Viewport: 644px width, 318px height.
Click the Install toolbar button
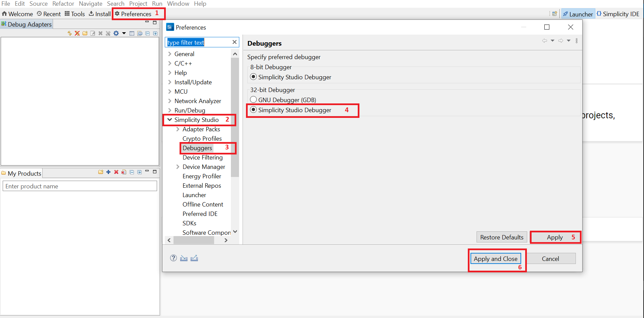click(x=100, y=14)
